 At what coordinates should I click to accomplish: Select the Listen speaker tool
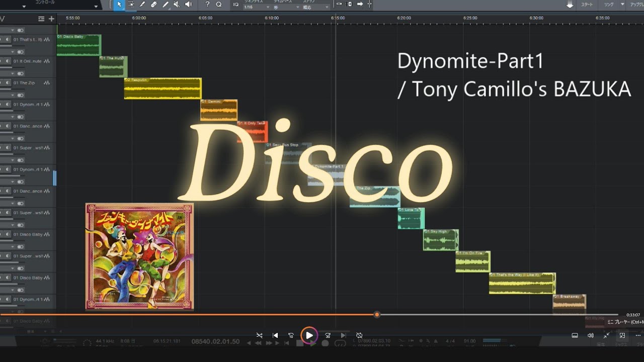pyautogui.click(x=189, y=5)
